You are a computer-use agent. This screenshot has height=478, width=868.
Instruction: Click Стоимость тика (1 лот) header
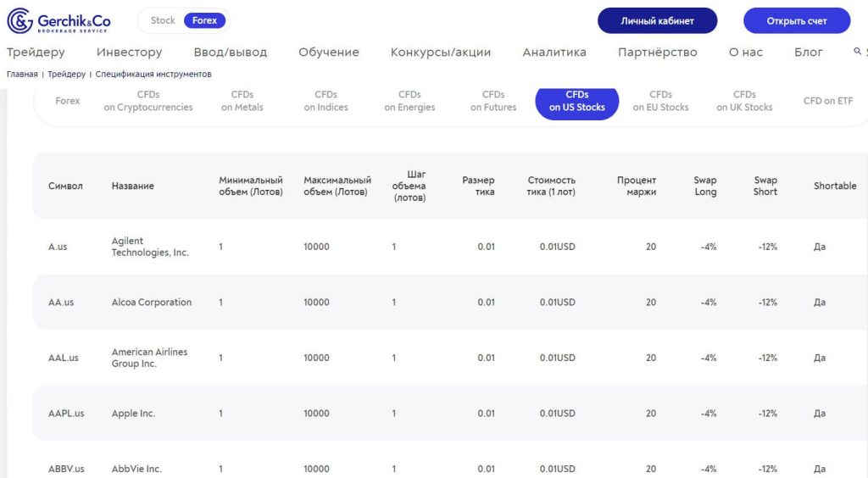click(x=551, y=186)
